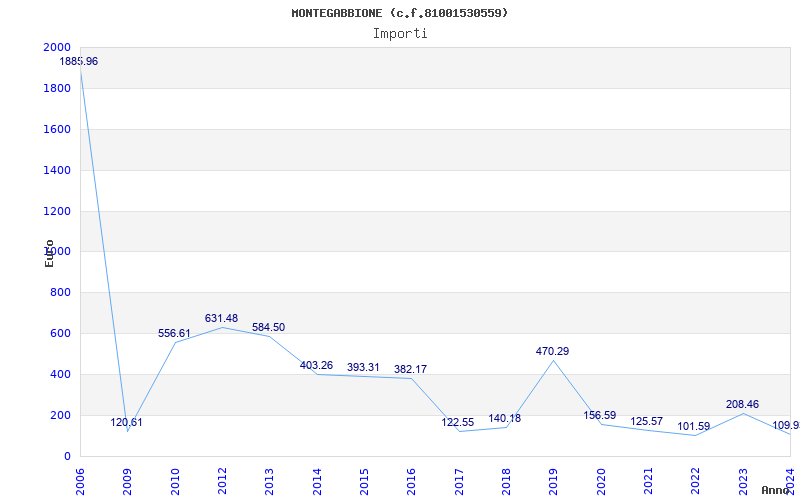Click the 470.29 spike label
800x500 pixels.
tap(552, 352)
